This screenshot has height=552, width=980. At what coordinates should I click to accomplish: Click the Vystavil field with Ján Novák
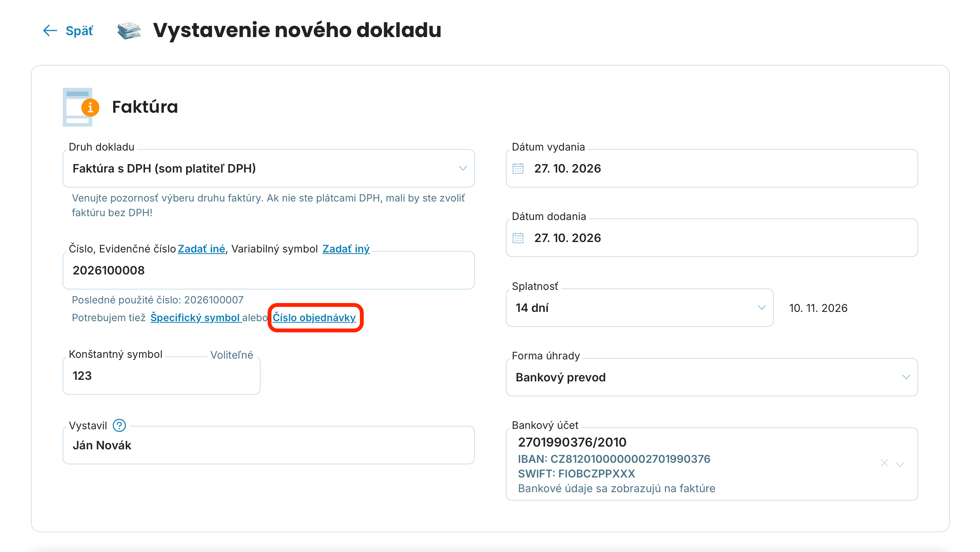tap(268, 445)
